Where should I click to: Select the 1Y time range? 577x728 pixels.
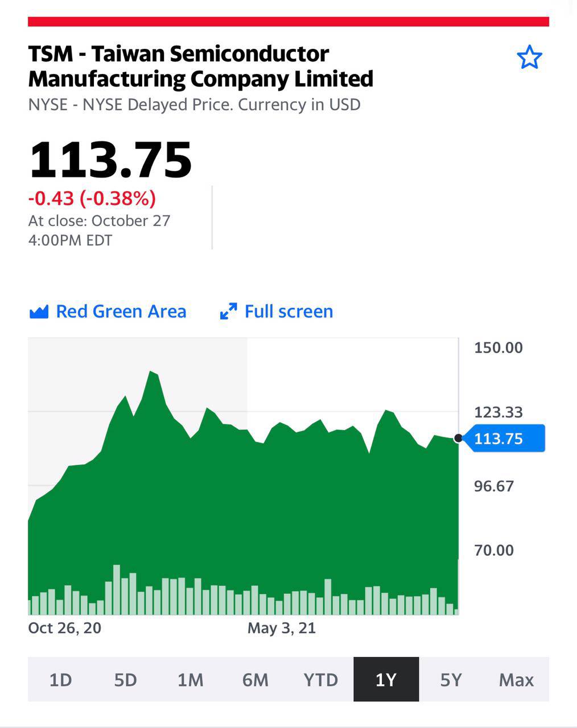coord(386,680)
